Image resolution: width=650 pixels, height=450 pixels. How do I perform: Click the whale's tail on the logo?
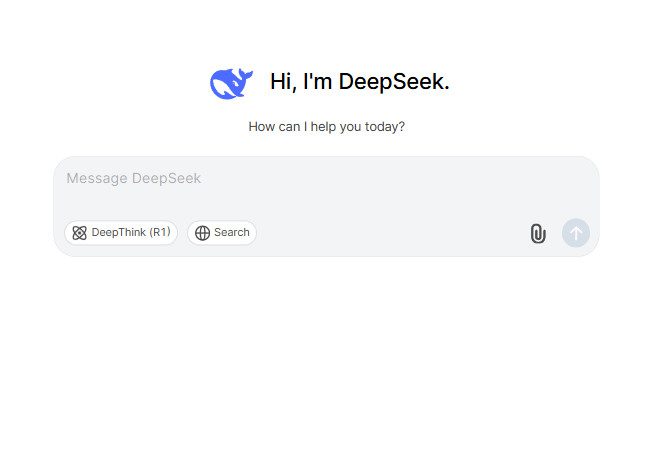click(x=245, y=75)
